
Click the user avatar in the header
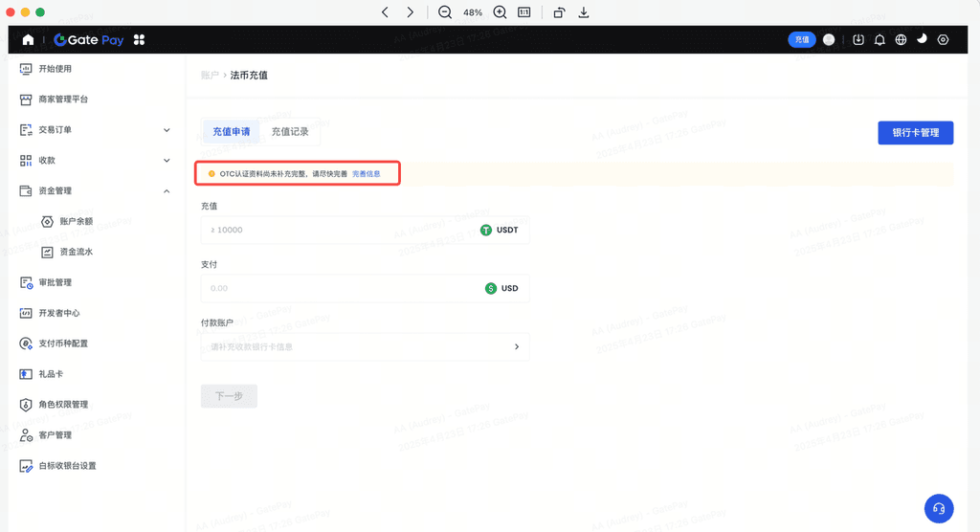click(x=829, y=40)
